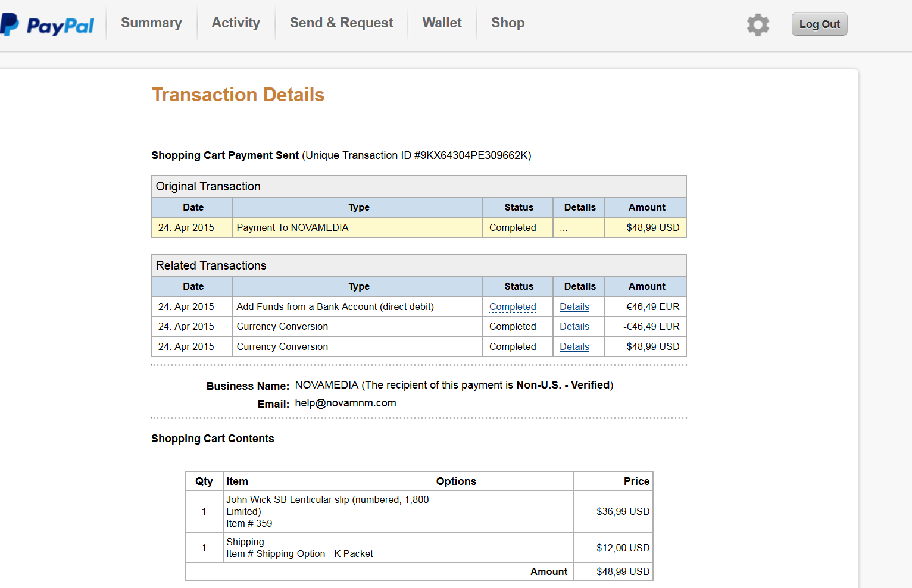Click John Wick SB Lenticular slip item
This screenshot has height=588, width=912.
(x=327, y=511)
